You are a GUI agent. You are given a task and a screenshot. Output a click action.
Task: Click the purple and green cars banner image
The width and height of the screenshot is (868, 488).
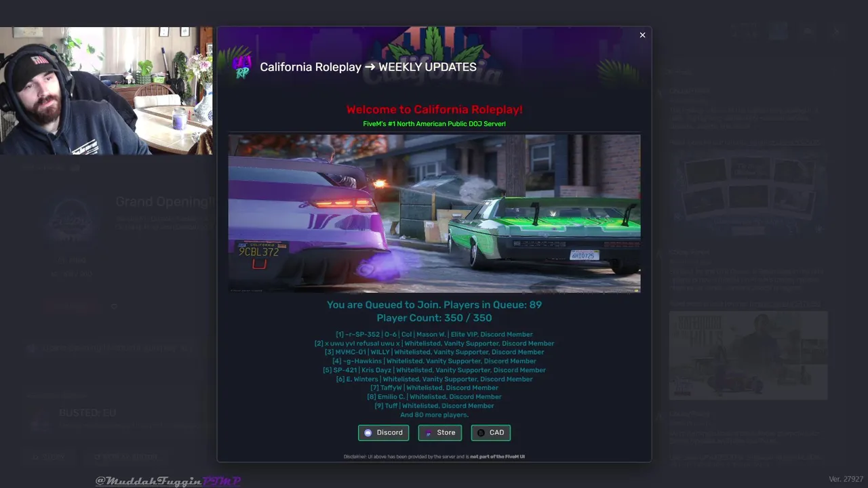(x=434, y=213)
